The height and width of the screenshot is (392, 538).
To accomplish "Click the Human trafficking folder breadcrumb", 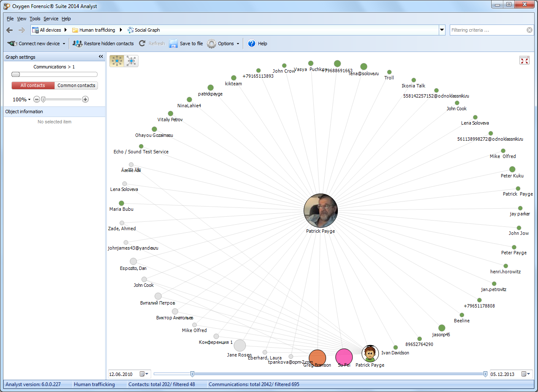I will click(x=93, y=30).
